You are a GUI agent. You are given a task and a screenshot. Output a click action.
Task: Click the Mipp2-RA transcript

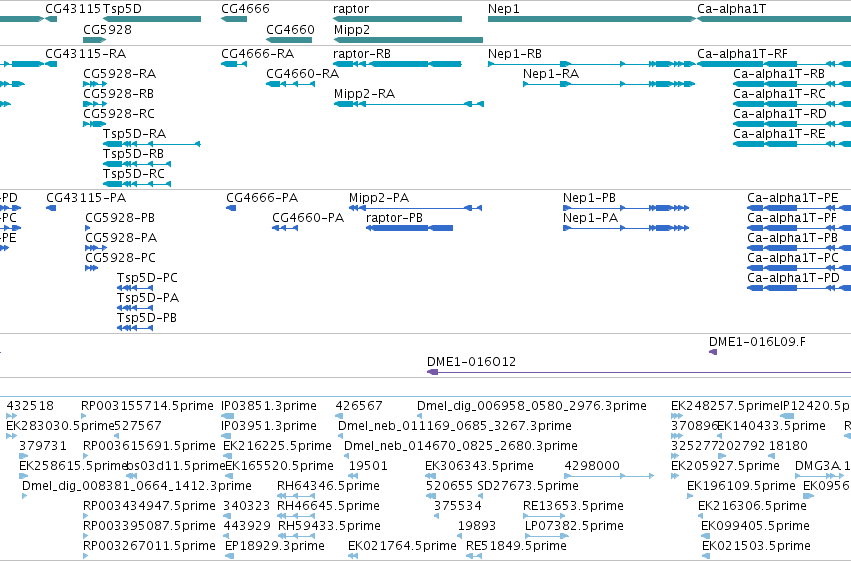(x=408, y=104)
